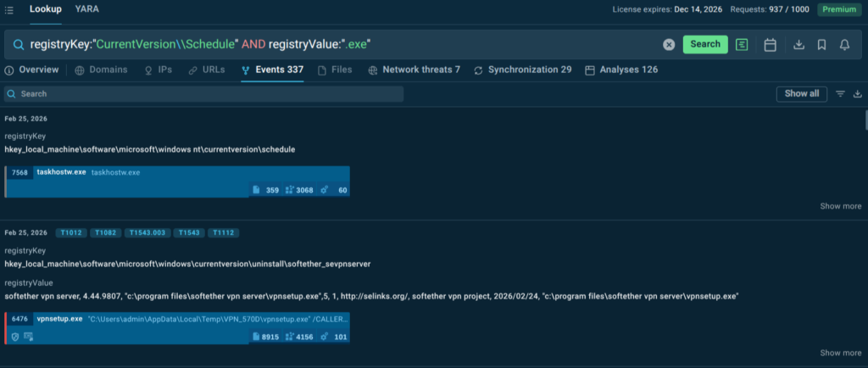Expand Show more under taskhostw.exe event
The image size is (868, 368).
(840, 206)
